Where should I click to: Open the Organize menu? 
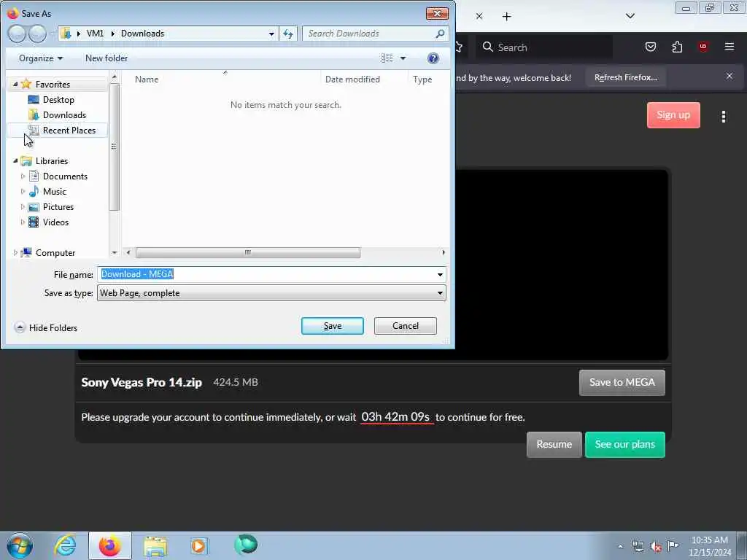point(41,58)
